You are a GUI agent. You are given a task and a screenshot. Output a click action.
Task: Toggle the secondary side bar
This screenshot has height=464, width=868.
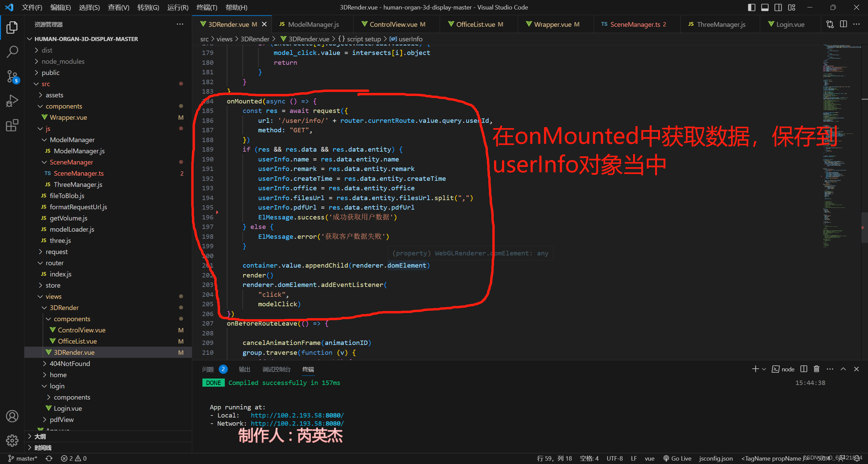(x=777, y=7)
